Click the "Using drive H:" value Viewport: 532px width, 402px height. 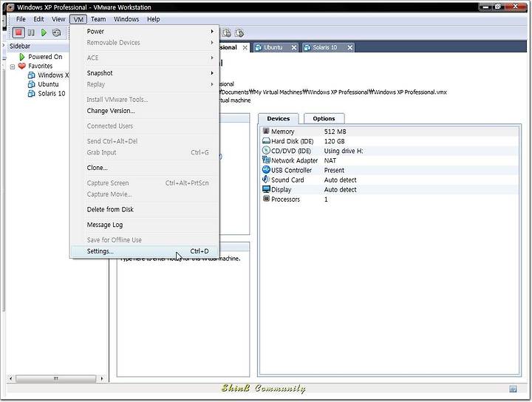[x=344, y=151]
